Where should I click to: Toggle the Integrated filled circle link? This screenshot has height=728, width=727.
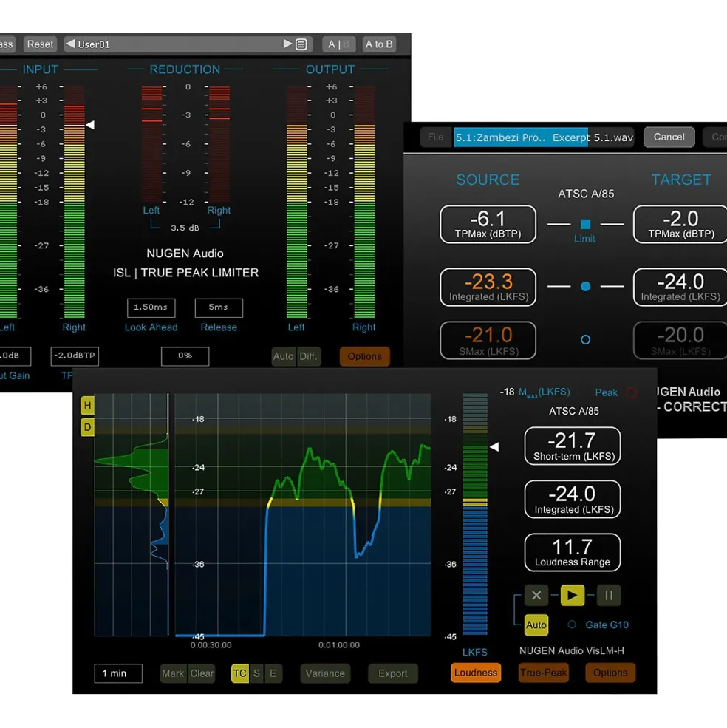(x=585, y=287)
